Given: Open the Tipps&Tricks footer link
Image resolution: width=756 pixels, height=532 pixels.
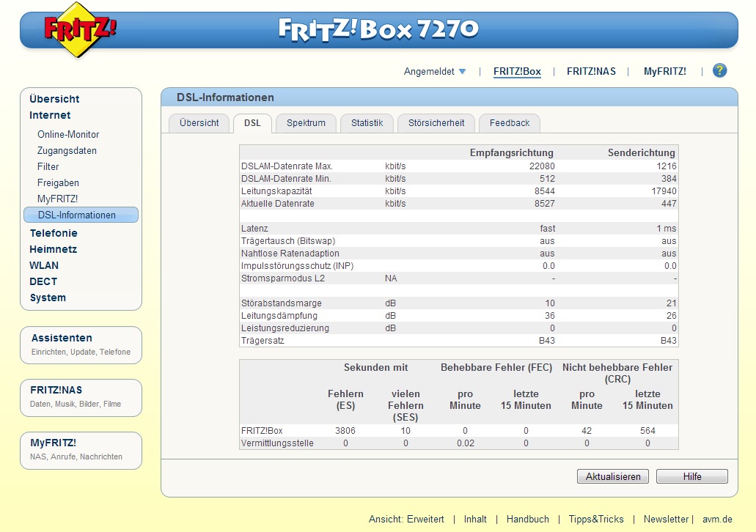Looking at the screenshot, I should coord(596,519).
